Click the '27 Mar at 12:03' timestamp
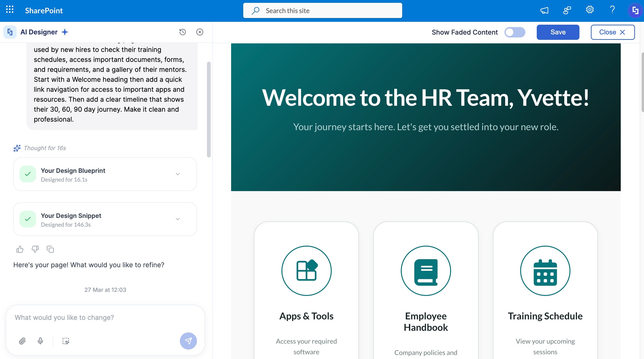The image size is (644, 359). click(x=105, y=290)
